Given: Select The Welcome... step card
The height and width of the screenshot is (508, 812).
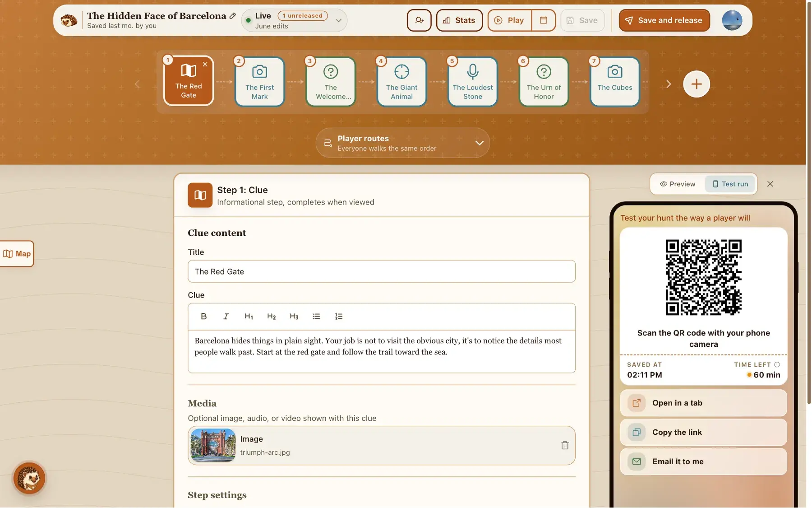Looking at the screenshot, I should (331, 82).
